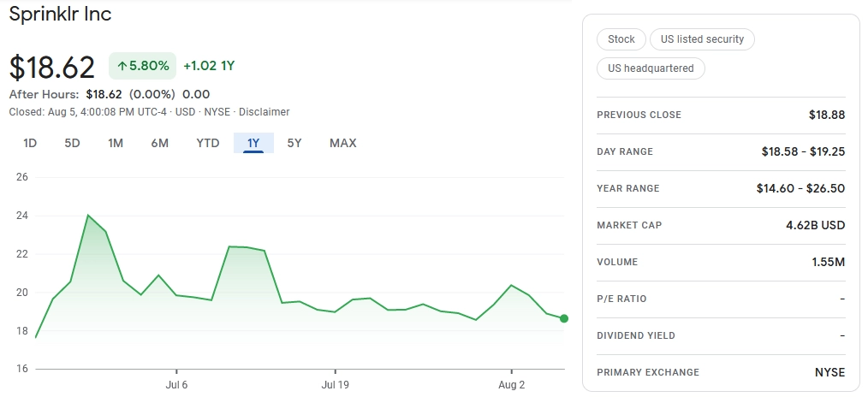Viewport: 868px width, 397px height.
Task: Click the green up-arrow percent badge
Action: click(142, 66)
